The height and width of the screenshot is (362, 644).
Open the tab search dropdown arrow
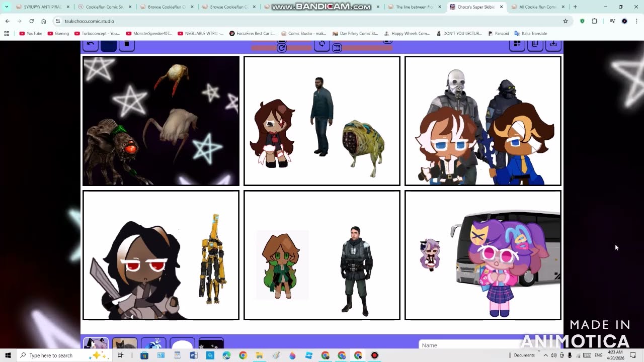[x=7, y=7]
